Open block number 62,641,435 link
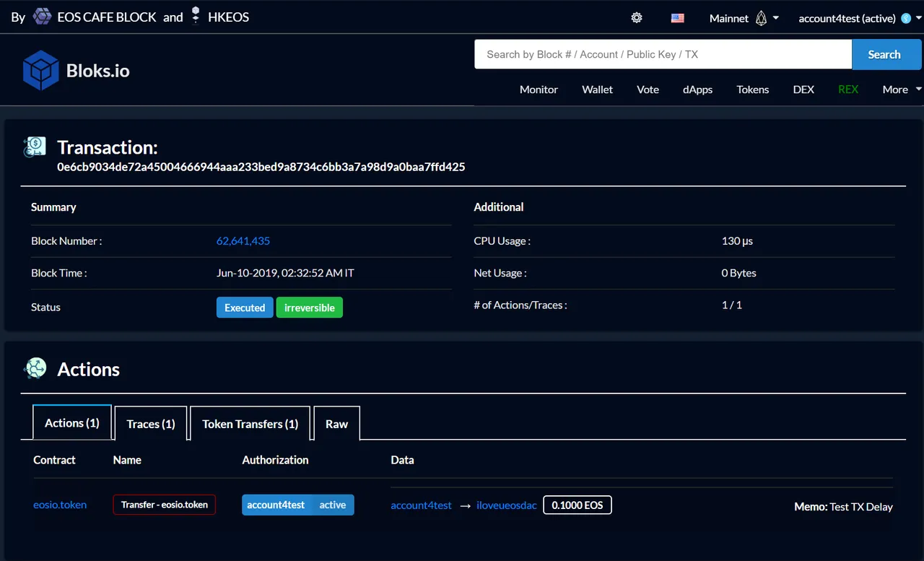924x561 pixels. 243,240
